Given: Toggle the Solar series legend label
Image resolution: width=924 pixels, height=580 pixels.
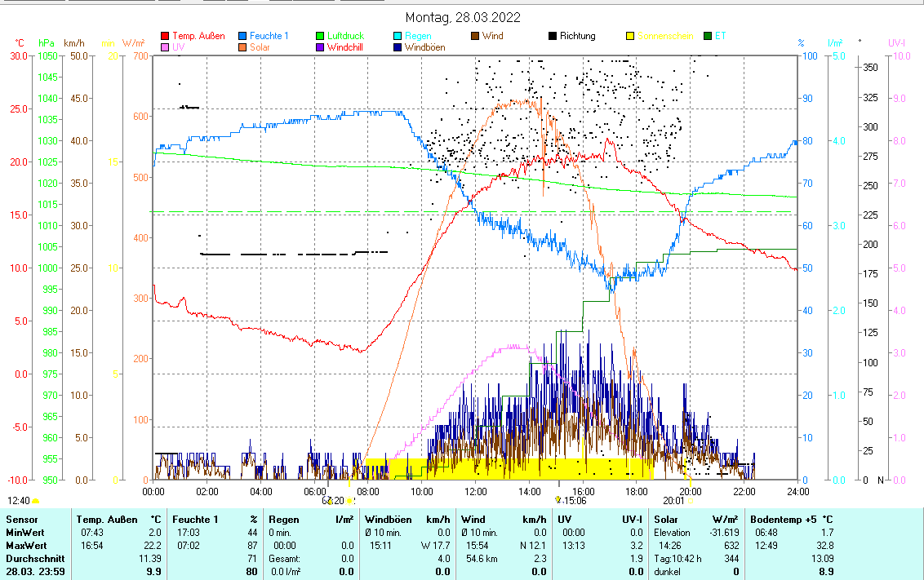Looking at the screenshot, I should point(261,47).
